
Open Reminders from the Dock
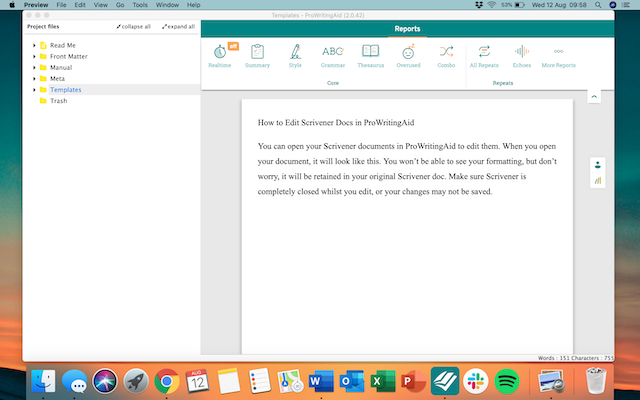[x=259, y=381]
